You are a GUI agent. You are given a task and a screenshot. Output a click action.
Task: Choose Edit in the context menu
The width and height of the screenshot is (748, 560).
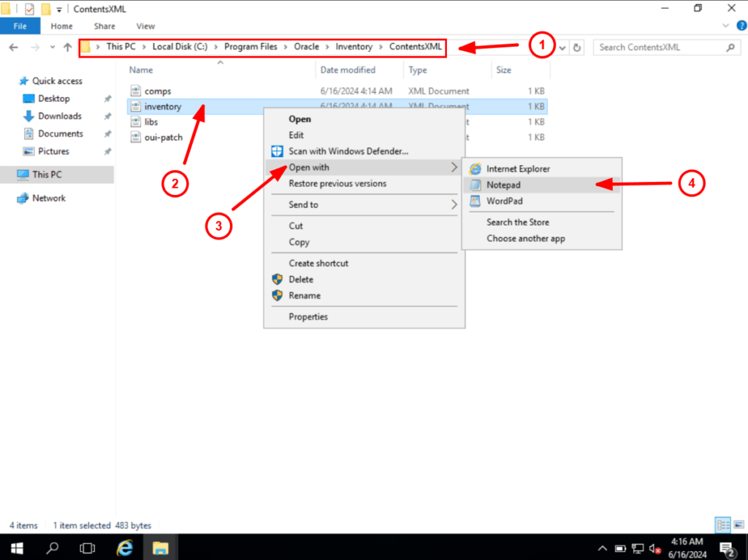tap(364, 136)
